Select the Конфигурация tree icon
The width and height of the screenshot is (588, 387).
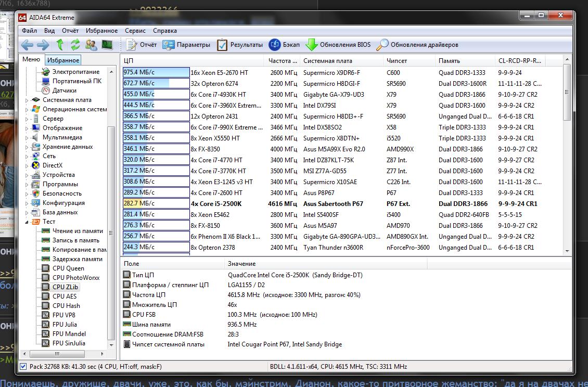(35, 203)
